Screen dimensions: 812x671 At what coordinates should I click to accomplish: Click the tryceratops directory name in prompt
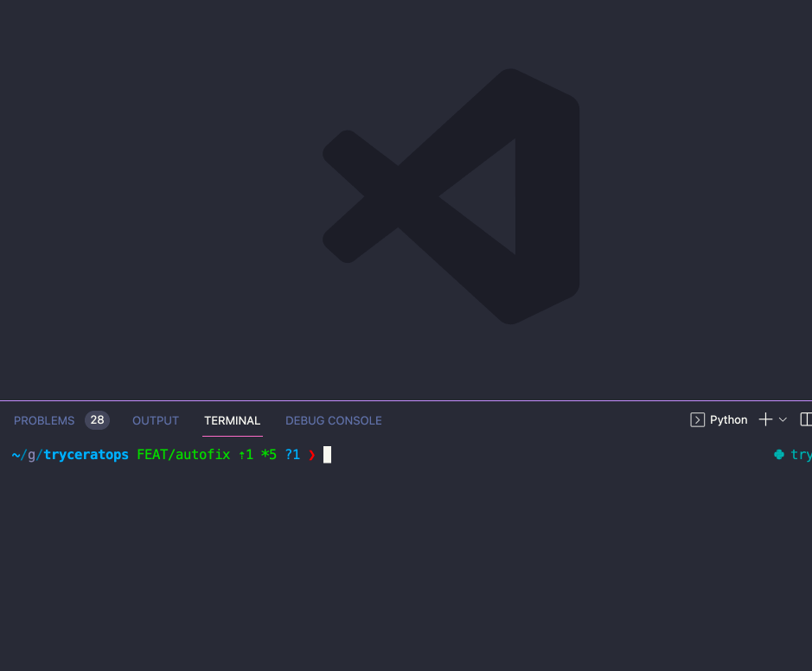pos(86,455)
